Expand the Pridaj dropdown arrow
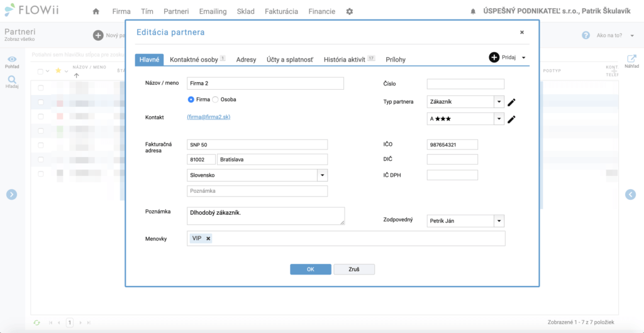Screen dimensions: 644x333 pyautogui.click(x=524, y=58)
